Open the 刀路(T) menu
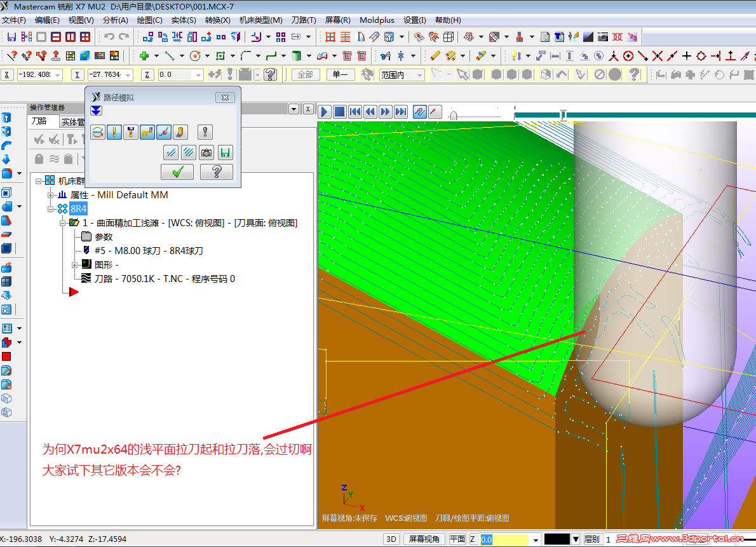This screenshot has height=547, width=756. pos(304,20)
